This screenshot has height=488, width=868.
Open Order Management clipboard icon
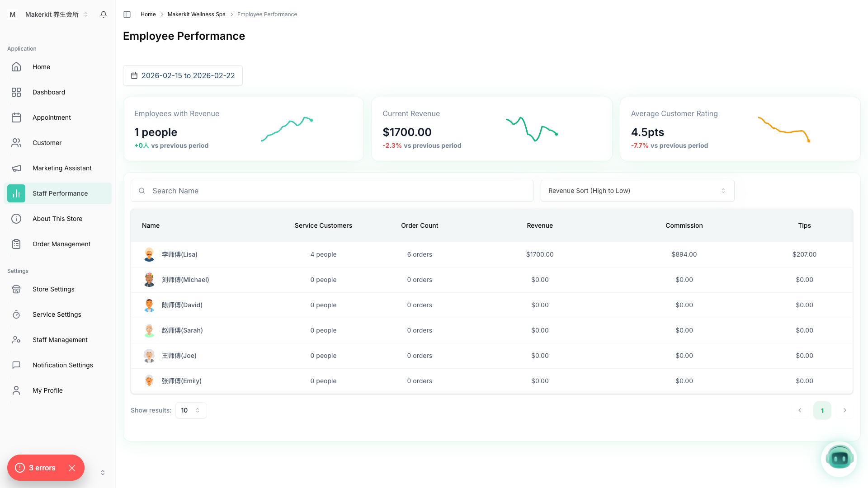(x=16, y=244)
